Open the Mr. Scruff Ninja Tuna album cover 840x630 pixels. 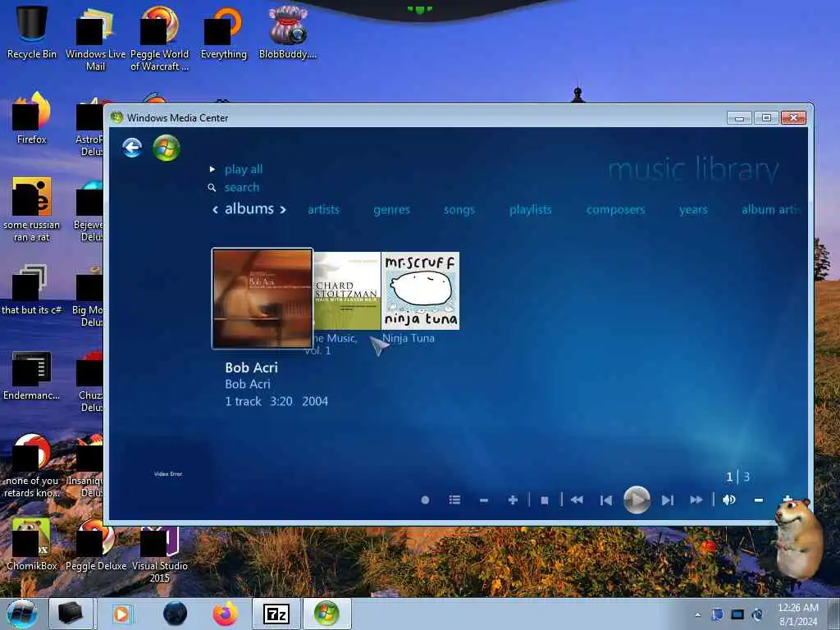point(420,291)
